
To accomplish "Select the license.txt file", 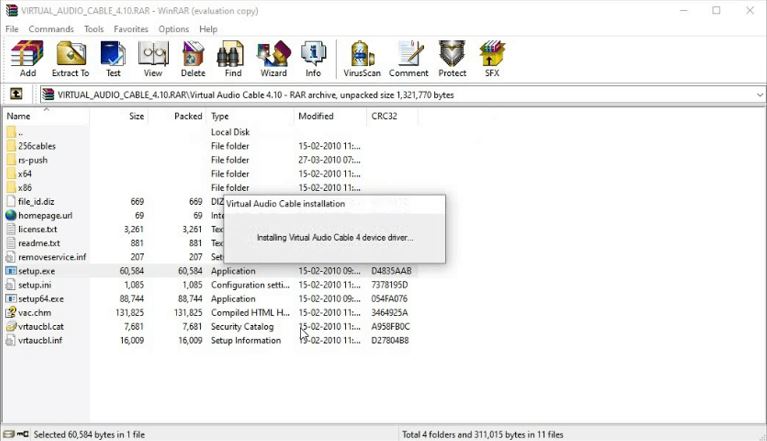I will (x=38, y=229).
